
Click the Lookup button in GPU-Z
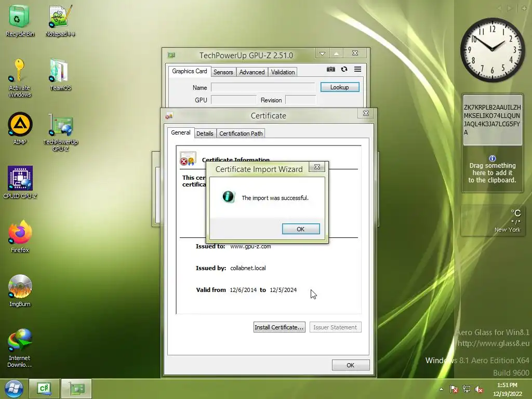[x=340, y=87]
